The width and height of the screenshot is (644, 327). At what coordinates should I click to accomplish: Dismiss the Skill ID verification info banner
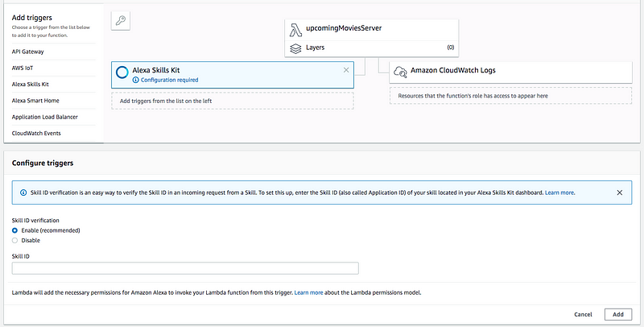[619, 193]
